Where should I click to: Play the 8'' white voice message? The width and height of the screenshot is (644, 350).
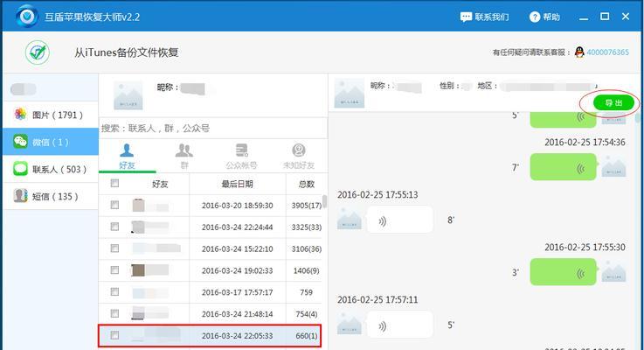pos(399,220)
